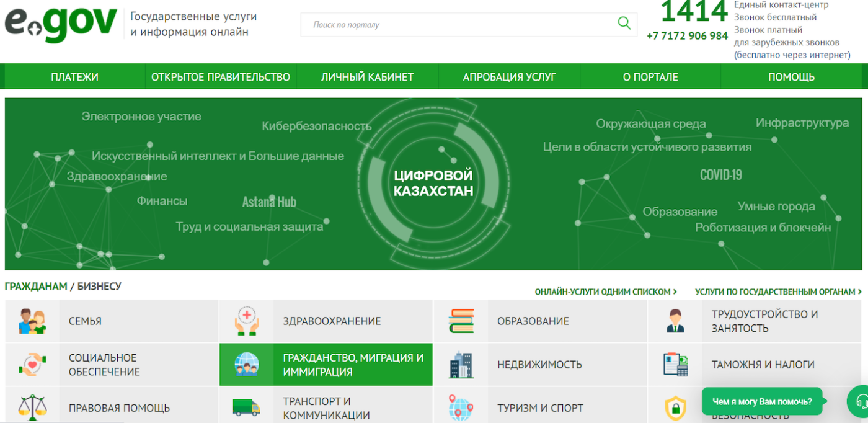
Task: Open the Помощь menu item
Action: click(791, 77)
